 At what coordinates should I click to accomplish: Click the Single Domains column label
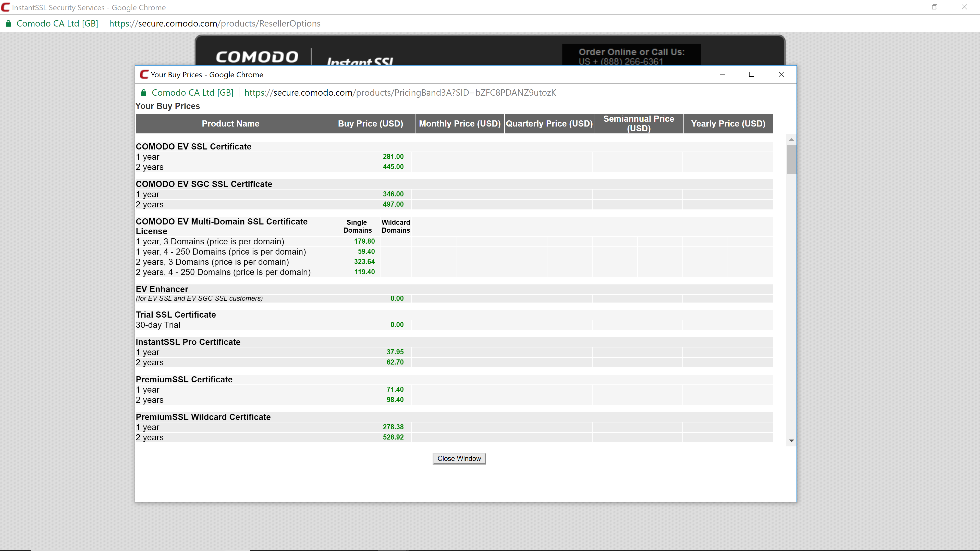click(357, 226)
